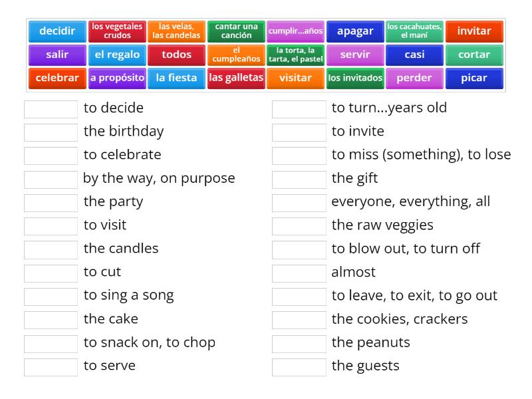The image size is (532, 399).
Task: Select the "decidir" word tile
Action: coord(57,31)
